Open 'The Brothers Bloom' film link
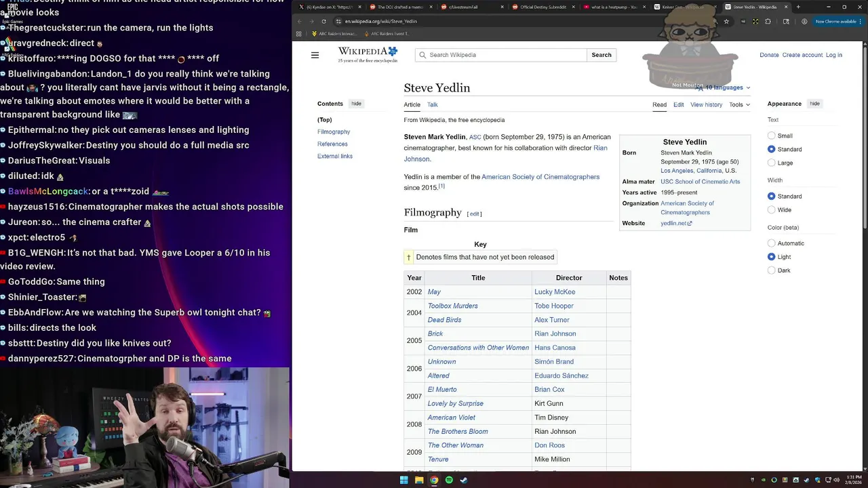Image resolution: width=868 pixels, height=488 pixels. 458,431
